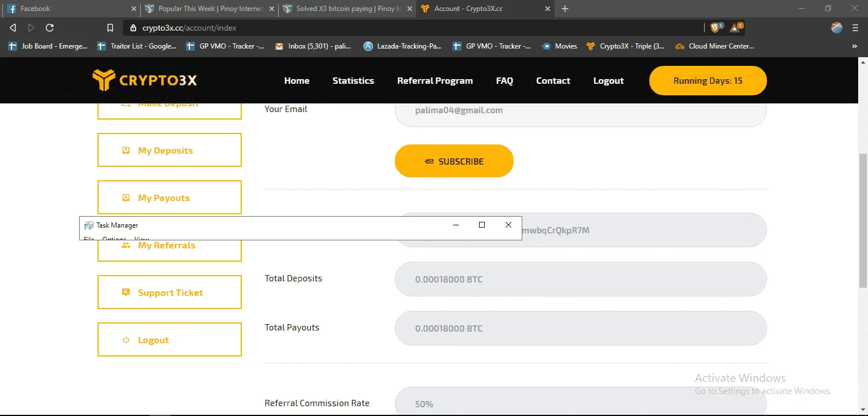Screen dimensions: 868x416
Task: Open Brave Shields lion icon
Action: (x=716, y=27)
